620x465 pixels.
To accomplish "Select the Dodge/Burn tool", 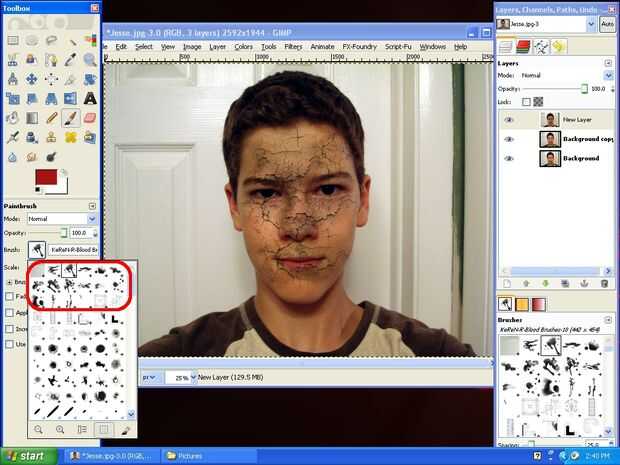I will (x=51, y=157).
